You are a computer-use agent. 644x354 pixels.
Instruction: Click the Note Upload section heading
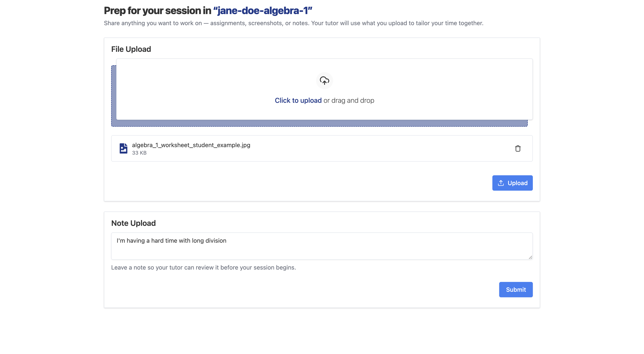134,223
